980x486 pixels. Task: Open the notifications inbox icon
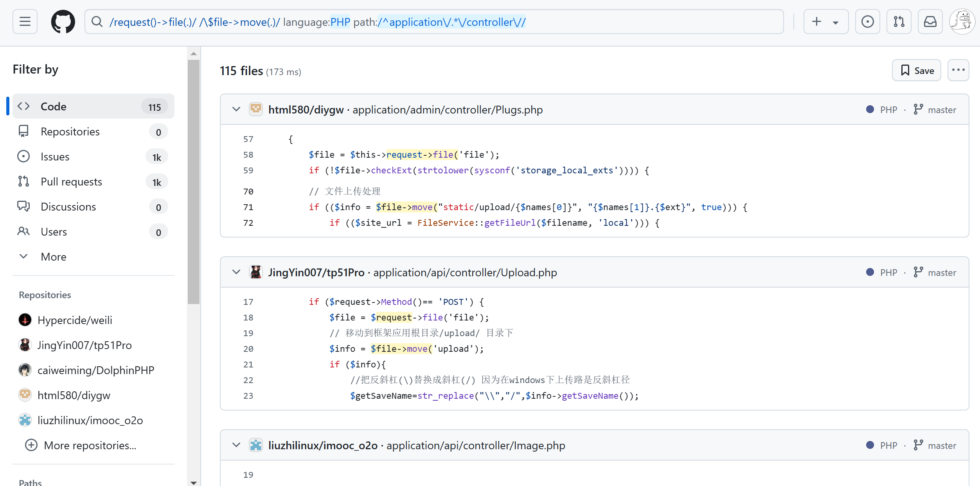[x=930, y=22]
